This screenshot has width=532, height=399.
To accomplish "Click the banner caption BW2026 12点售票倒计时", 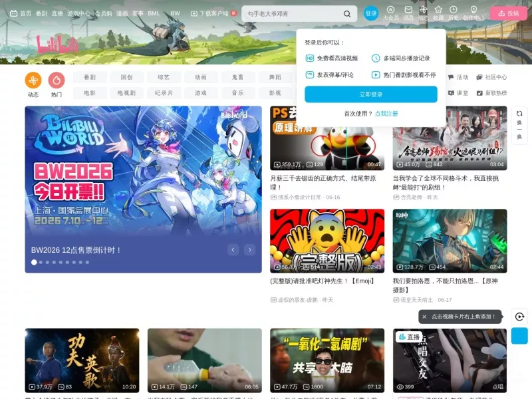I will (x=76, y=251).
